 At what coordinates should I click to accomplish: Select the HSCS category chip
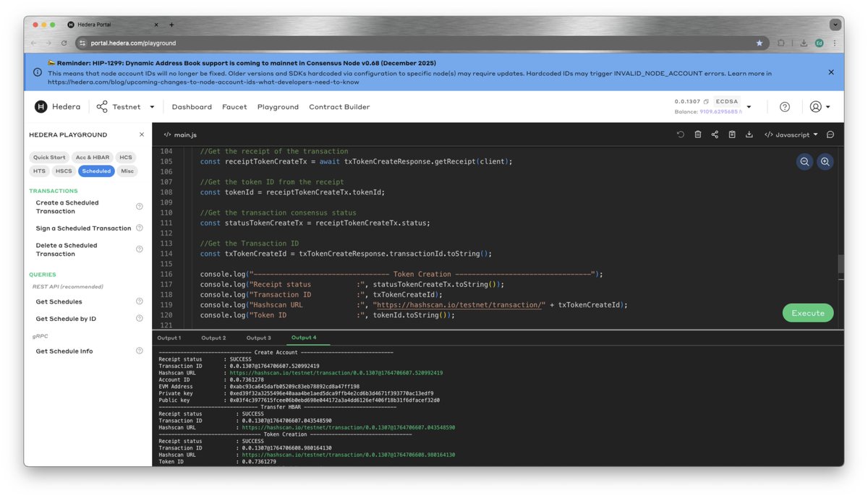tap(64, 171)
